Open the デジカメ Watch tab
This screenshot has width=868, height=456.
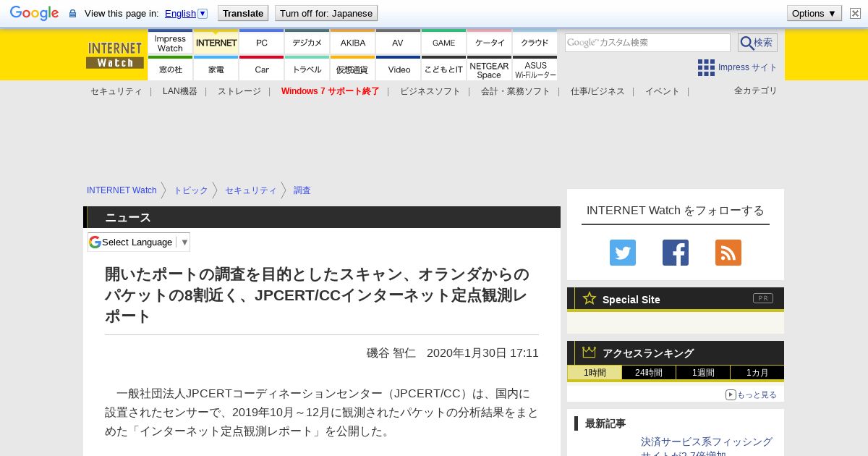[307, 43]
